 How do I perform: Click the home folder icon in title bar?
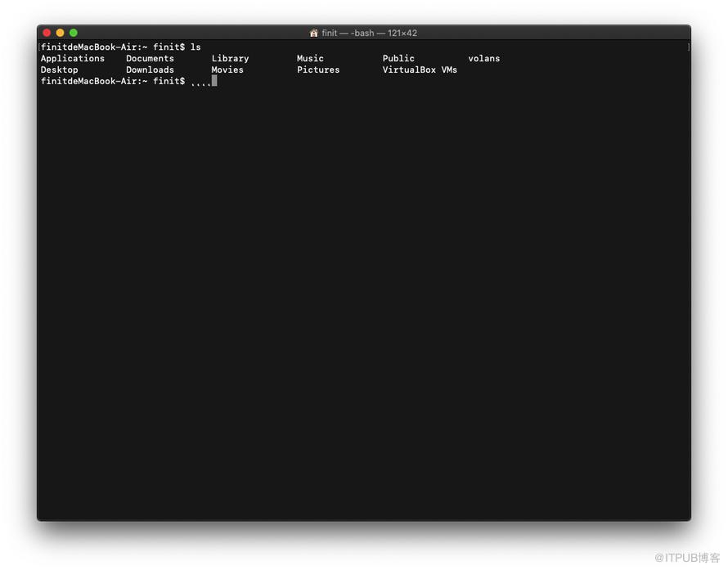[314, 33]
